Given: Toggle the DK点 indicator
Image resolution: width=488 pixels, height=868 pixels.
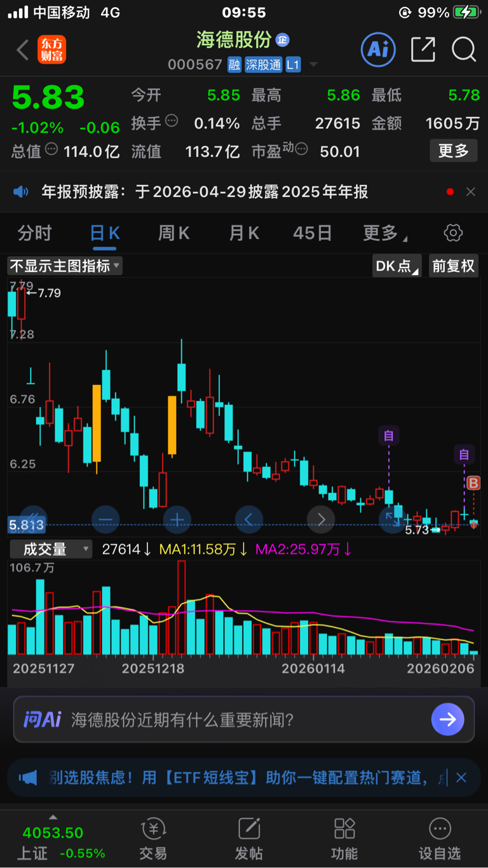Looking at the screenshot, I should [397, 266].
